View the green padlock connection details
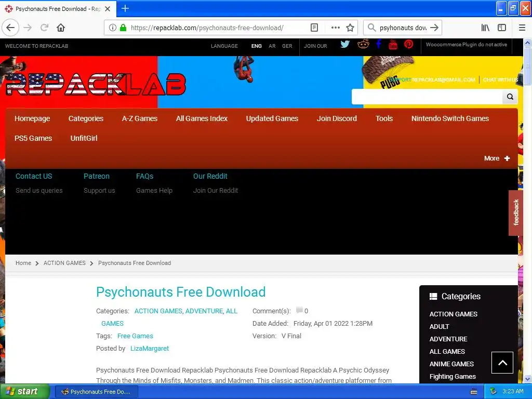Image resolution: width=532 pixels, height=399 pixels. (123, 28)
